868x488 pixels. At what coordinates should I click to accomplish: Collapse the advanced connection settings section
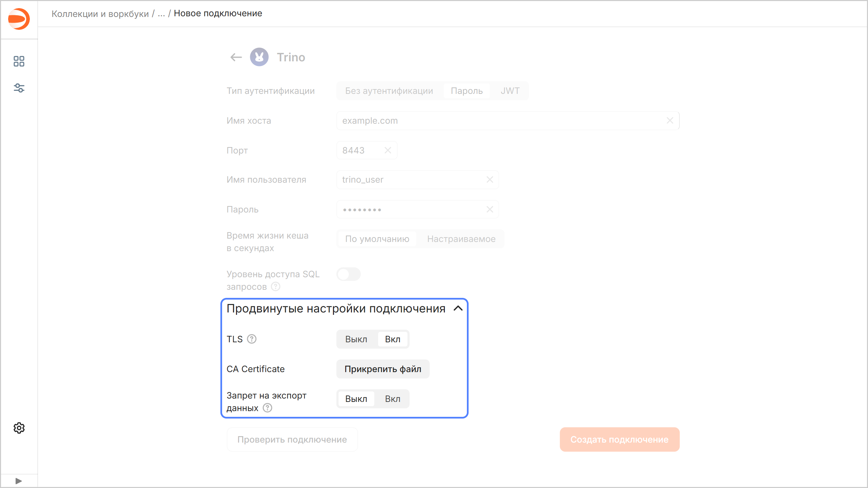click(x=458, y=308)
